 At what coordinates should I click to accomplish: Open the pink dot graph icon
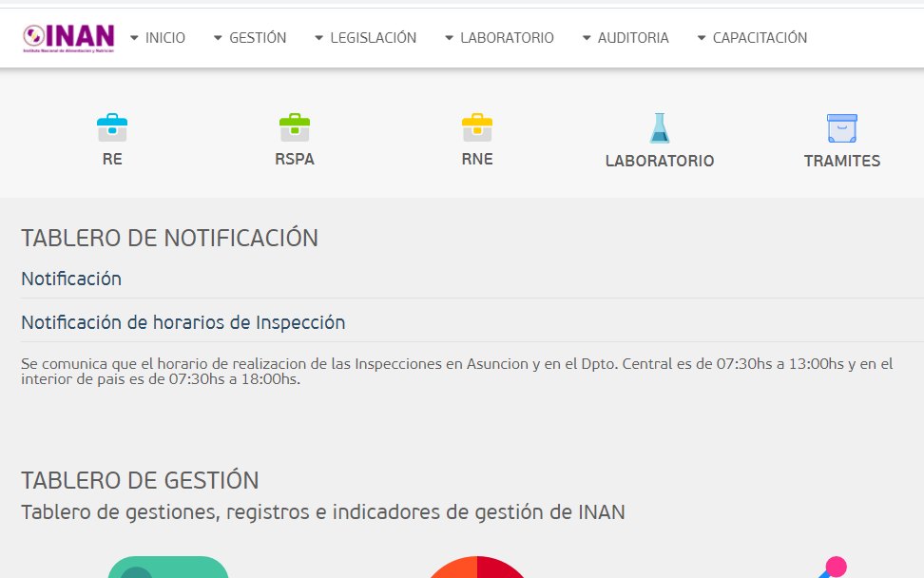click(x=834, y=567)
